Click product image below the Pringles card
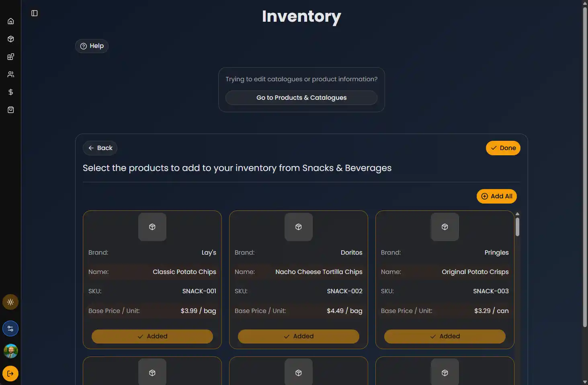588x385 pixels. pos(445,372)
